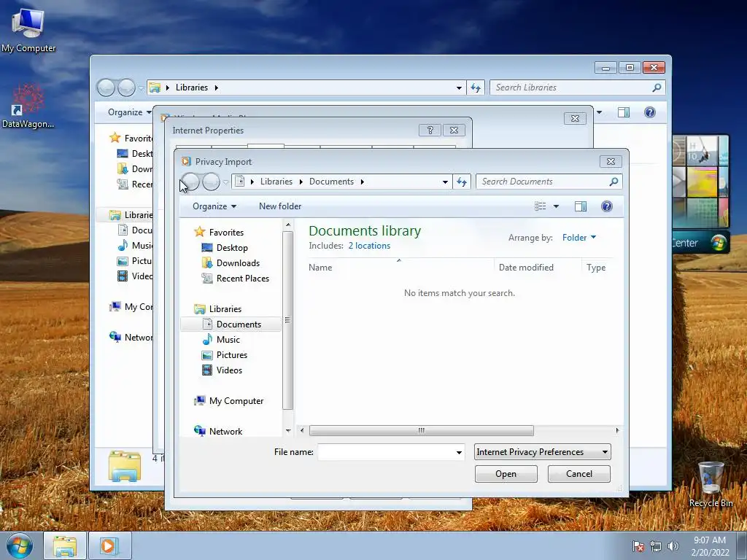This screenshot has width=747, height=560.
Task: Click the help button in Internet Properties title bar
Action: coord(430,130)
